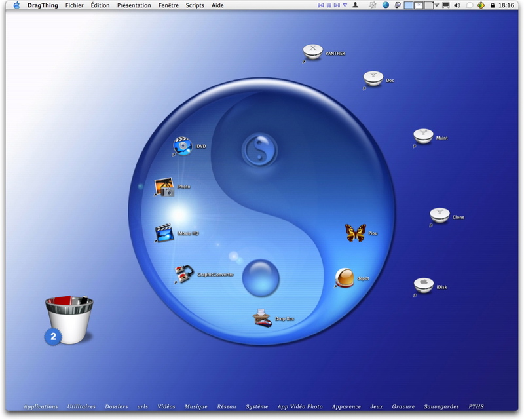Open the Gravure dock tab
Image resolution: width=524 pixels, height=420 pixels.
(x=403, y=406)
